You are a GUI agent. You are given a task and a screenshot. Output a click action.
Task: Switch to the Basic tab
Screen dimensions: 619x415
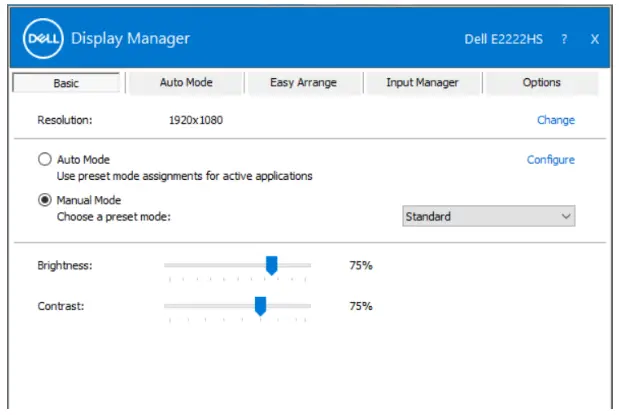(x=66, y=83)
